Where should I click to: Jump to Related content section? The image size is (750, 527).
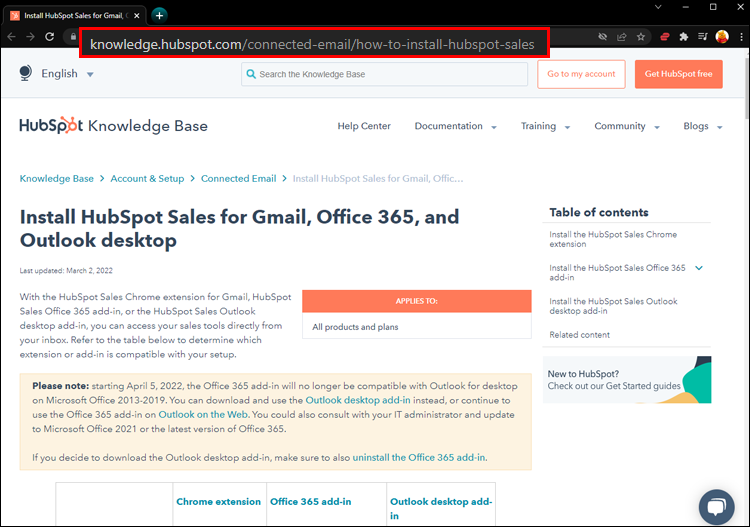(x=579, y=335)
